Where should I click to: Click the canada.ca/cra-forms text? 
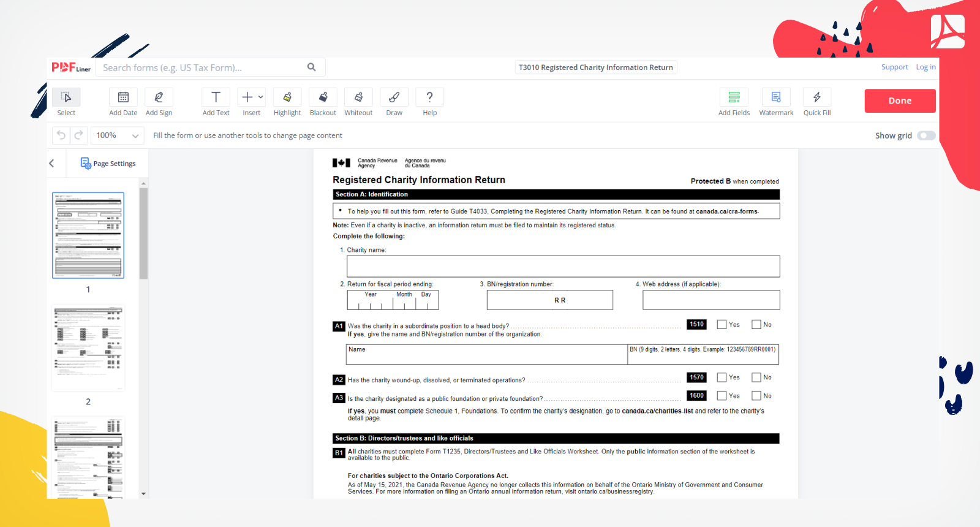(x=726, y=211)
